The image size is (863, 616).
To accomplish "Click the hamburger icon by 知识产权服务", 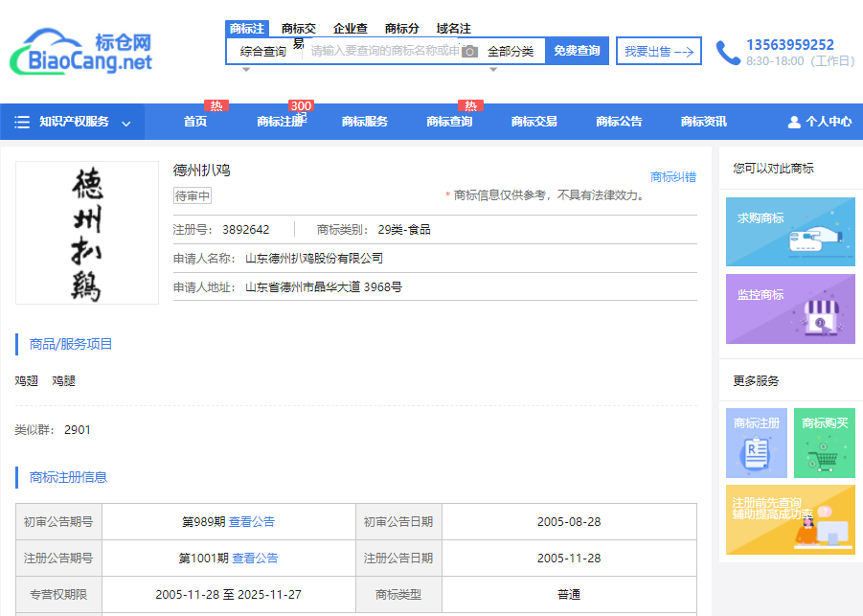I will (x=22, y=122).
